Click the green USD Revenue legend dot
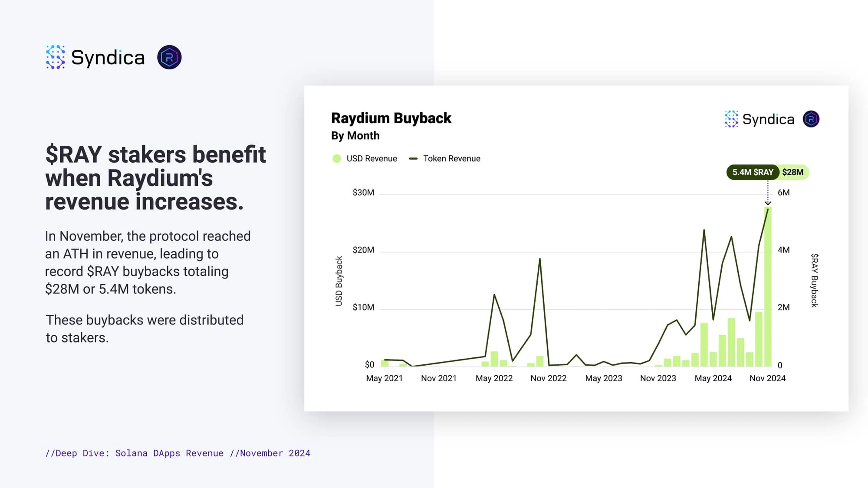 click(336, 158)
